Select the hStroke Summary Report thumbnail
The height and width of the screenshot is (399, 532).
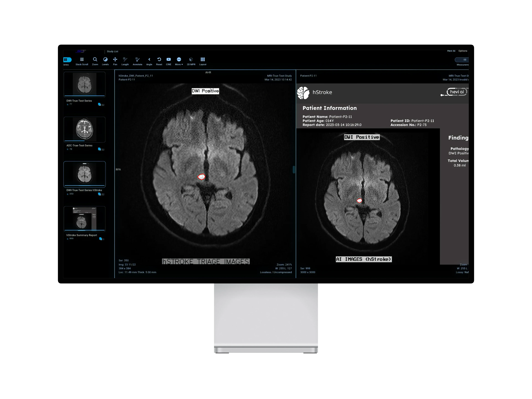tap(84, 219)
